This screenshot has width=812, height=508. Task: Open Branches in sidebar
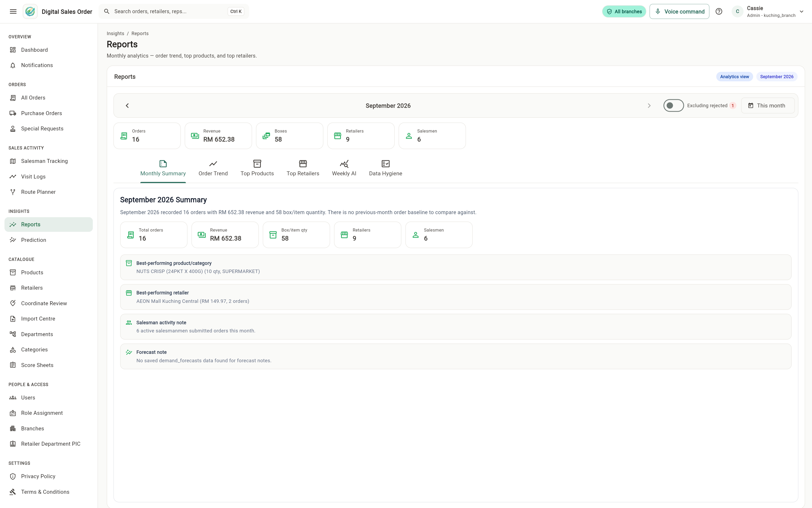tap(48, 428)
